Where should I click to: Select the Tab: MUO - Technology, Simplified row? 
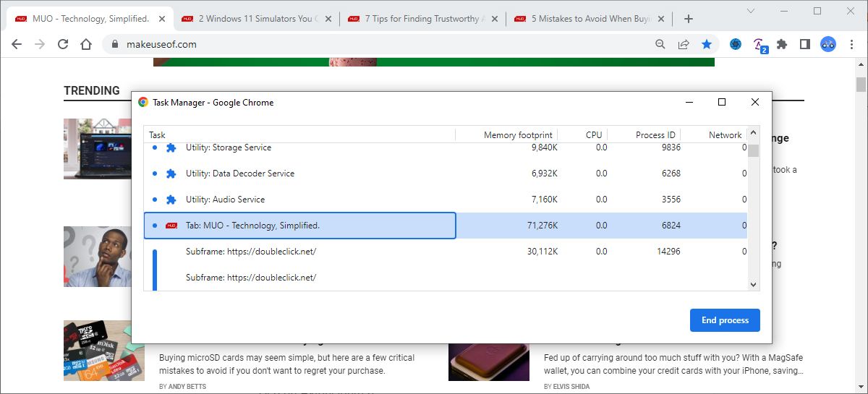click(446, 226)
